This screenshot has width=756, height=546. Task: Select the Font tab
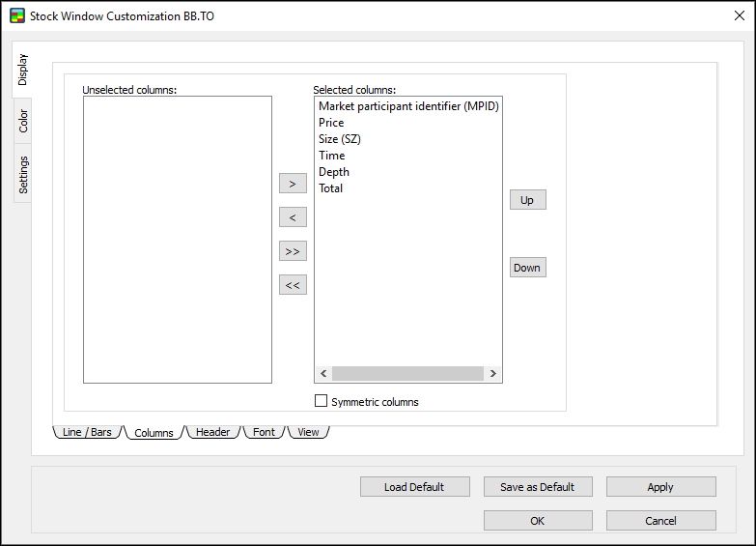point(264,432)
